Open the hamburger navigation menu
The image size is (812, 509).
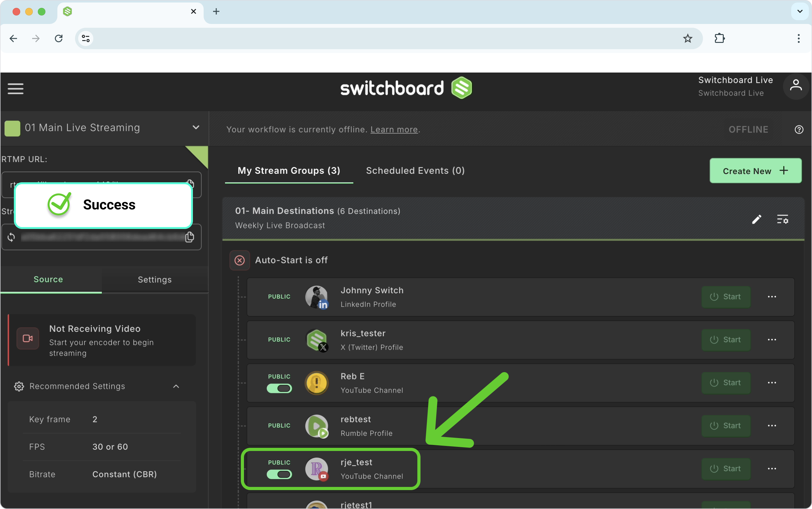tap(15, 89)
